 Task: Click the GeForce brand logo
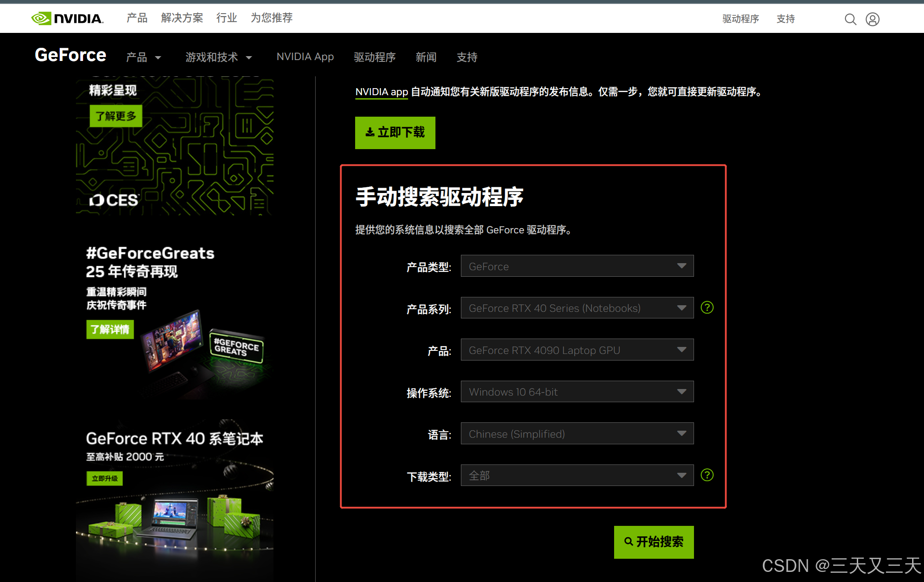click(x=70, y=56)
